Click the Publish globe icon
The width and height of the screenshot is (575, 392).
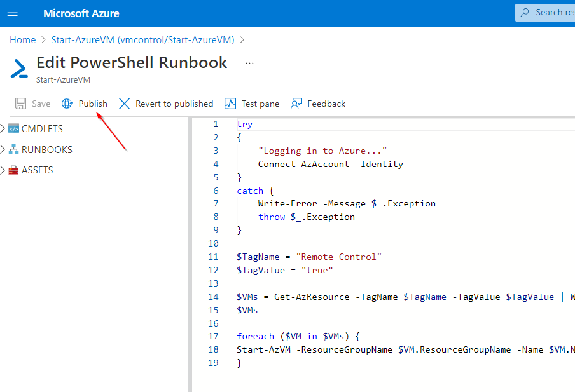coord(67,104)
